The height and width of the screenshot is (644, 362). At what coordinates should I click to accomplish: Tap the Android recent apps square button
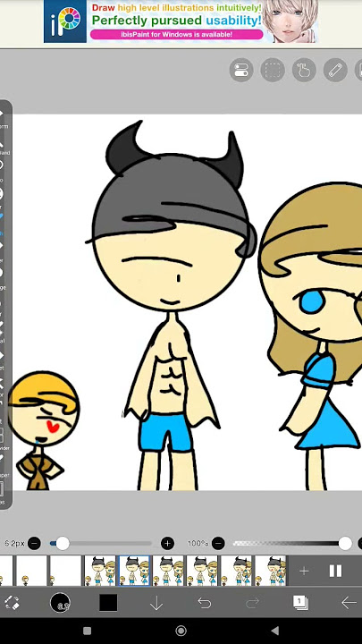click(87, 631)
